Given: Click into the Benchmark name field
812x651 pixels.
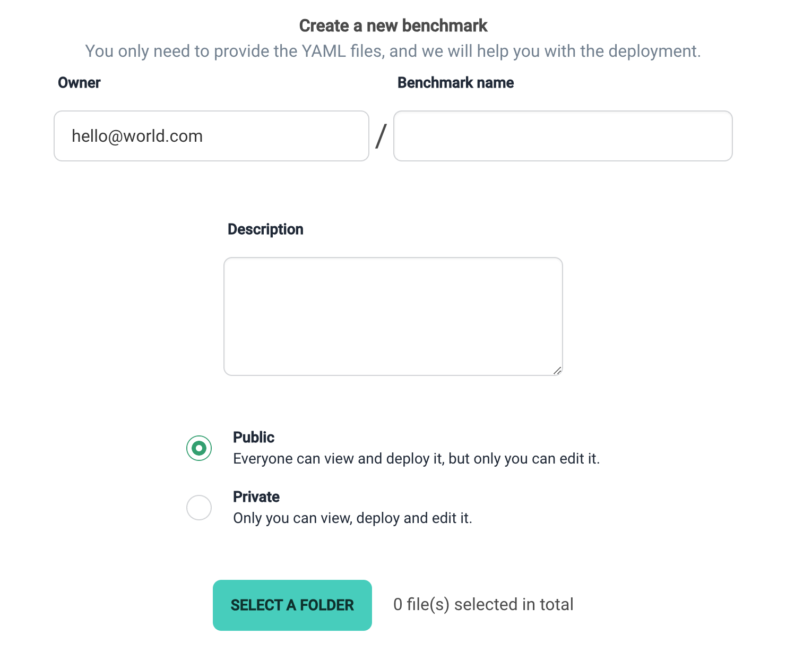Looking at the screenshot, I should click(563, 136).
